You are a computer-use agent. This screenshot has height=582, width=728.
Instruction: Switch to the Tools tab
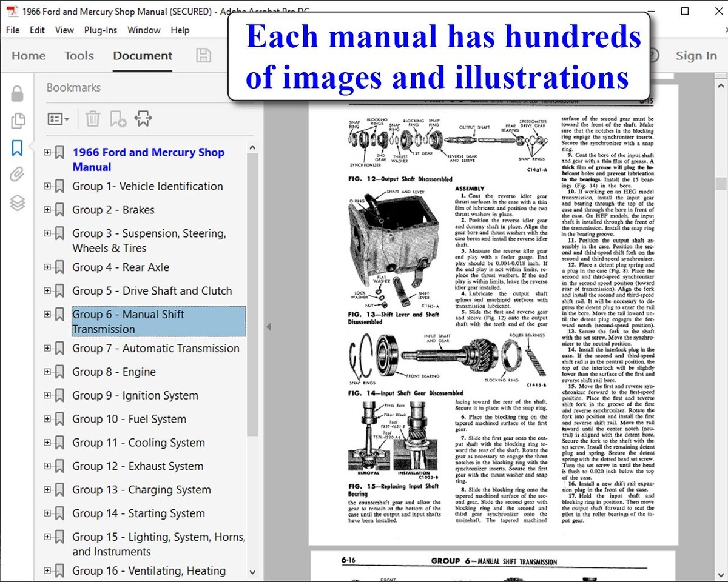79,56
